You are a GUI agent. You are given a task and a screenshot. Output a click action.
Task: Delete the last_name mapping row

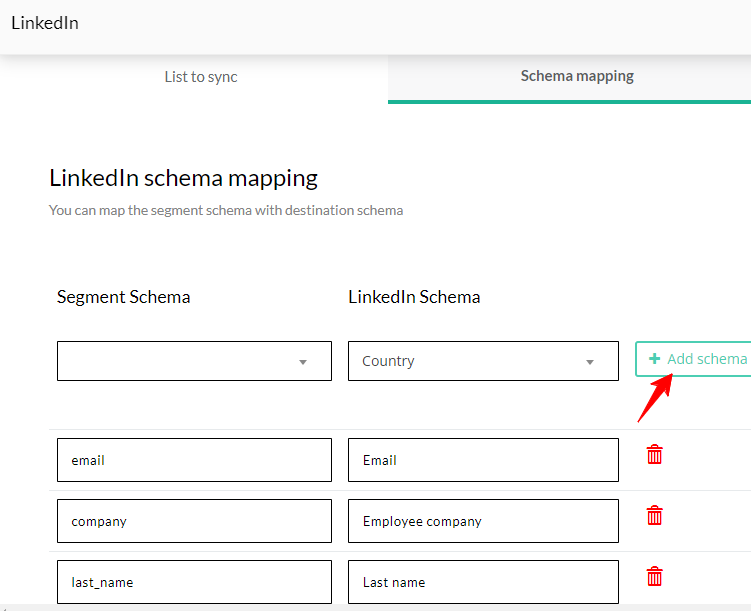654,577
